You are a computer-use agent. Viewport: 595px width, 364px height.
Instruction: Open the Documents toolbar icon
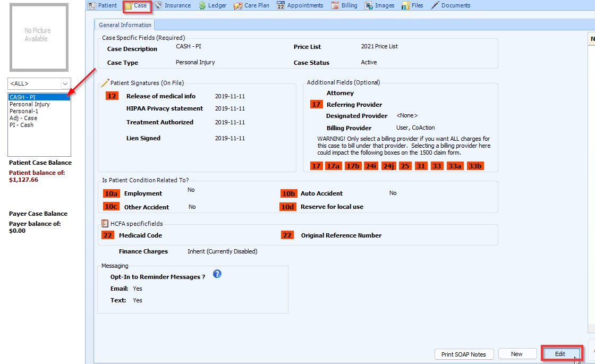[453, 5]
